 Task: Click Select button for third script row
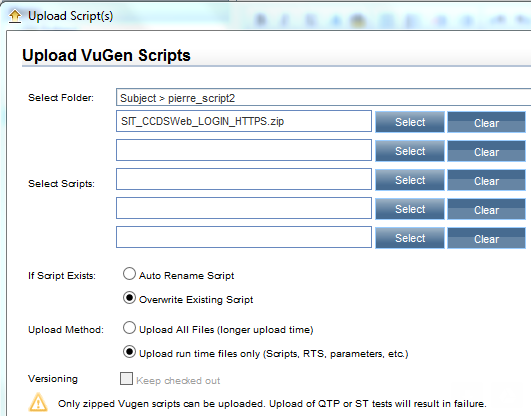tap(410, 180)
